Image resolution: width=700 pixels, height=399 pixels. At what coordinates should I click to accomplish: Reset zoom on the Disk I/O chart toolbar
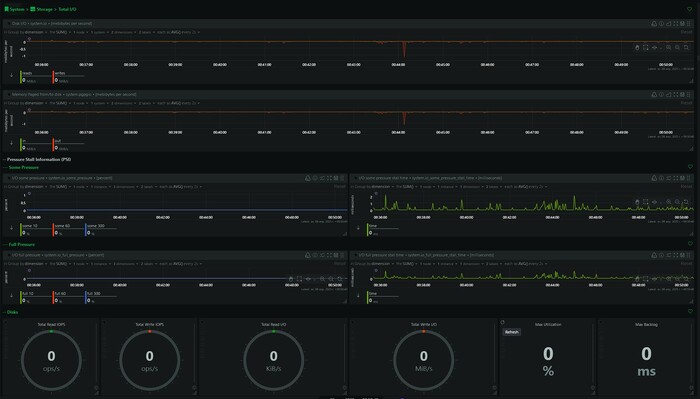686,47
